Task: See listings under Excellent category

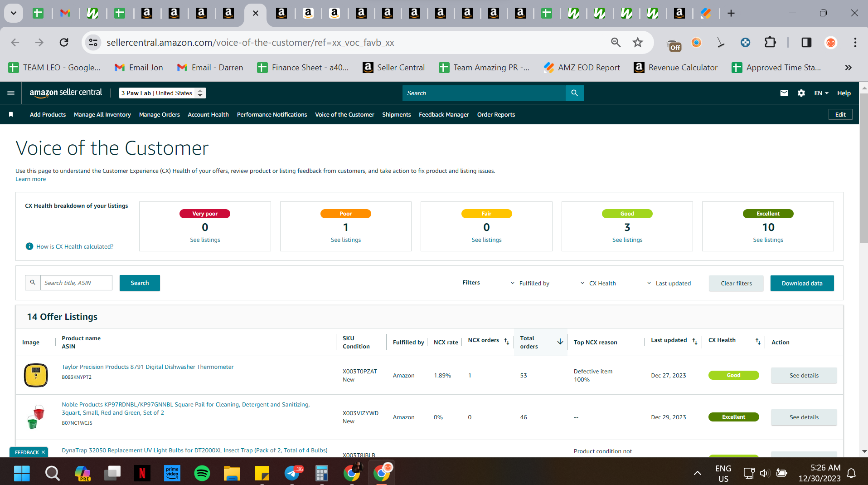Action: tap(768, 240)
